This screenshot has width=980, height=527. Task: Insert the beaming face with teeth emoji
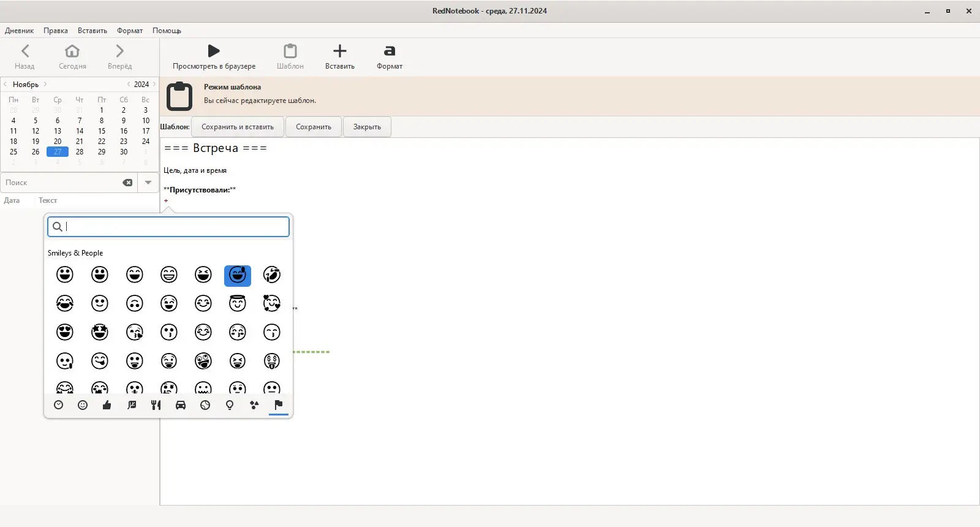169,275
